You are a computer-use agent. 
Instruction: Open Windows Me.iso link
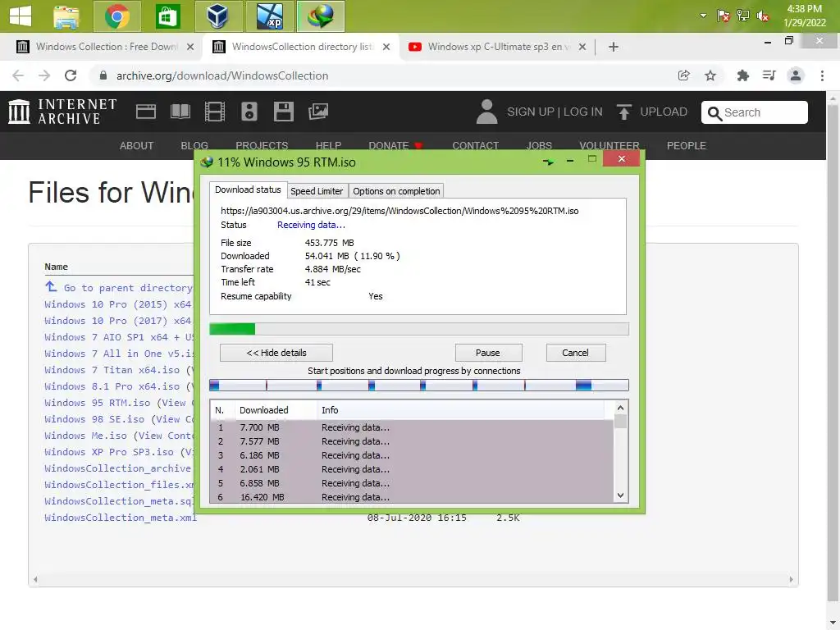tap(85, 436)
